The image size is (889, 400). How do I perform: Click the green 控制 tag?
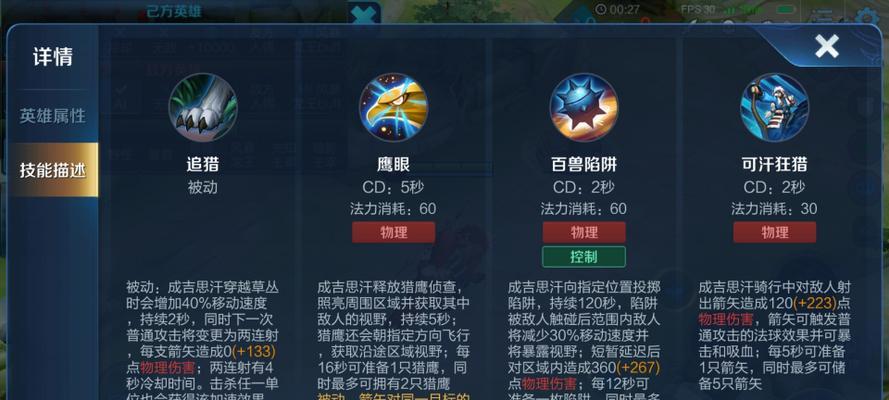click(584, 257)
